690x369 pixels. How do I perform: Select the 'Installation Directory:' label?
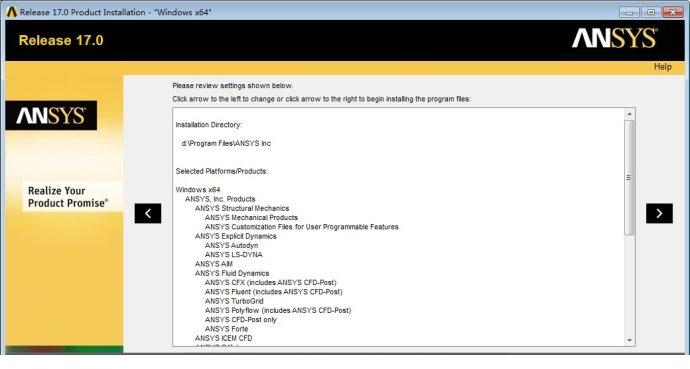tap(209, 125)
